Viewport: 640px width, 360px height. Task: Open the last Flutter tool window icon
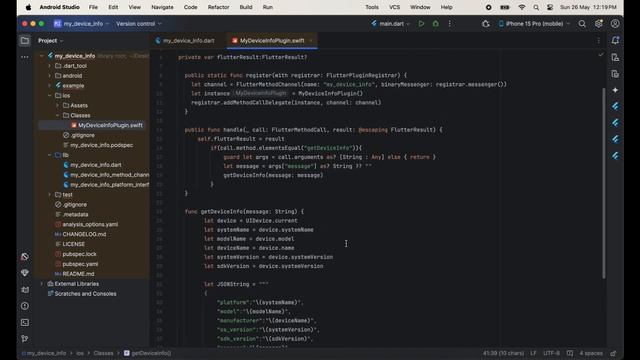(615, 156)
